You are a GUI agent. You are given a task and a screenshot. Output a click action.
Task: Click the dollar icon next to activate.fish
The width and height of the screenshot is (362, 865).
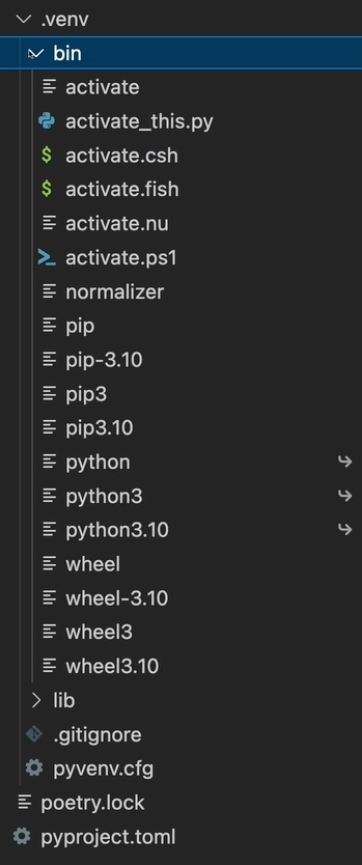tap(47, 189)
